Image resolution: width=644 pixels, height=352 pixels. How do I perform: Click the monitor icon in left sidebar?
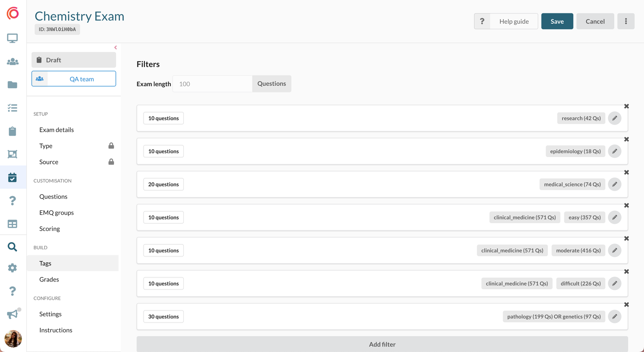13,38
